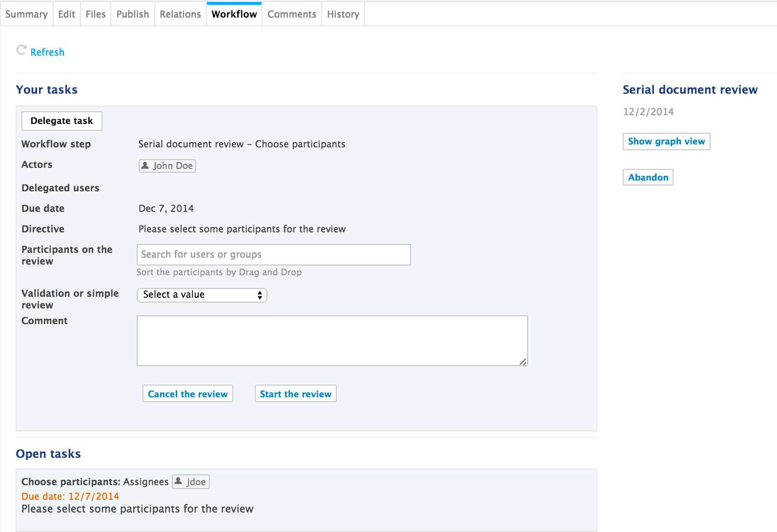This screenshot has width=777, height=532.
Task: Click the John Doe actor tag
Action: tap(167, 166)
